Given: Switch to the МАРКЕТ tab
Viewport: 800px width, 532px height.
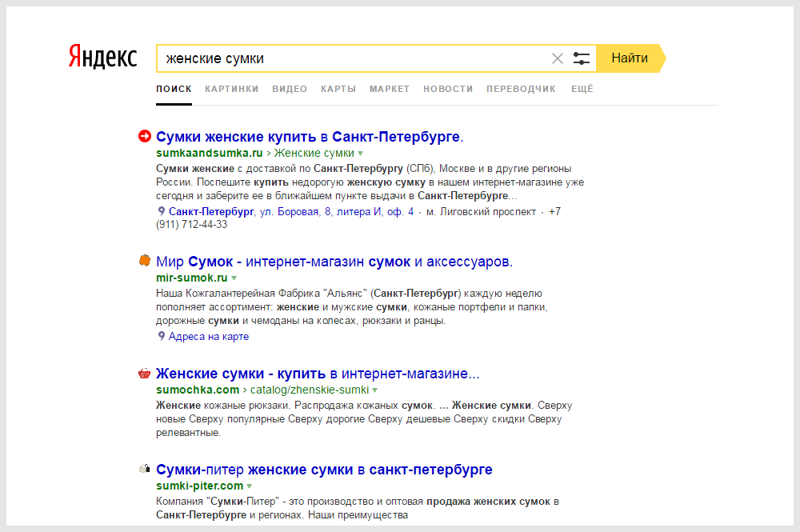Looking at the screenshot, I should click(390, 89).
